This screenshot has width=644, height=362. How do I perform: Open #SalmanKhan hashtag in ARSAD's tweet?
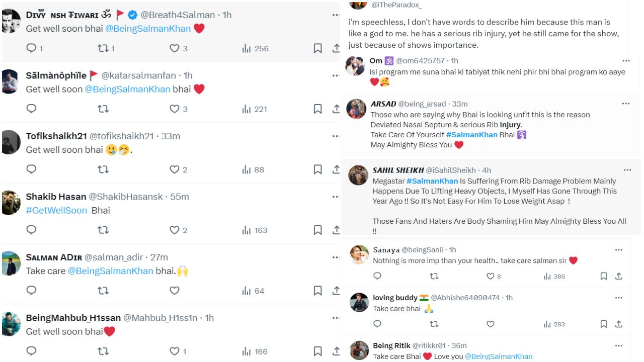tap(471, 135)
